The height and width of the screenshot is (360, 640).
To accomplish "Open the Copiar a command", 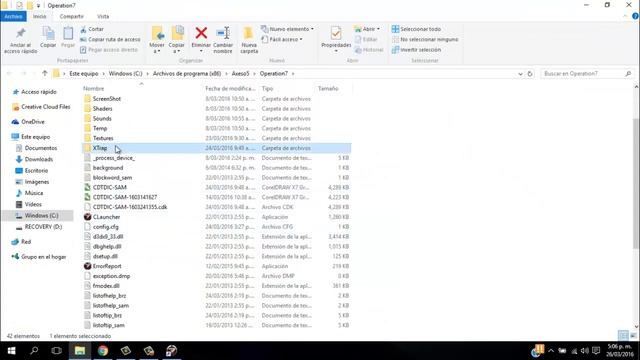I will click(x=177, y=40).
